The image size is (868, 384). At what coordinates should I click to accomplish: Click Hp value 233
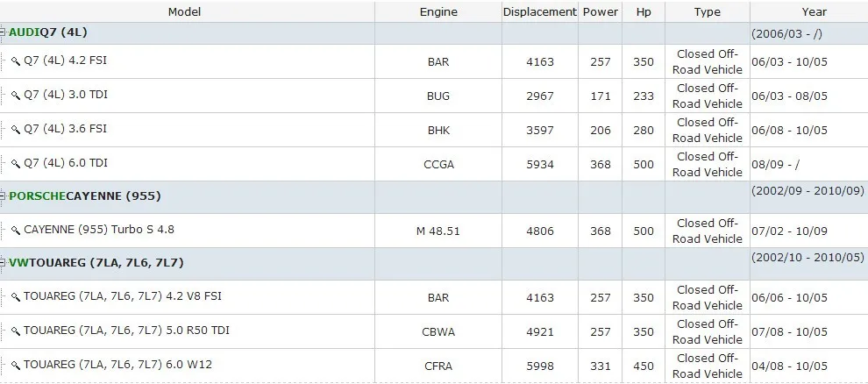(x=644, y=96)
